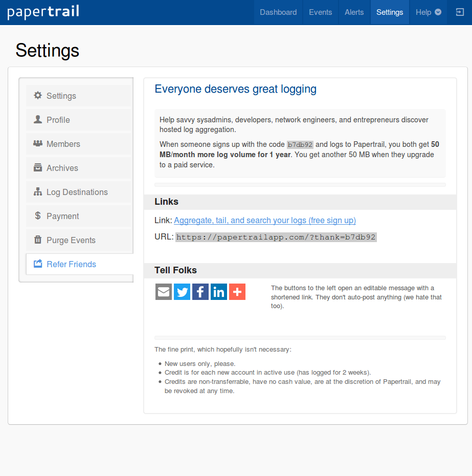Open the Payment section
Image resolution: width=472 pixels, height=476 pixels.
pos(63,216)
